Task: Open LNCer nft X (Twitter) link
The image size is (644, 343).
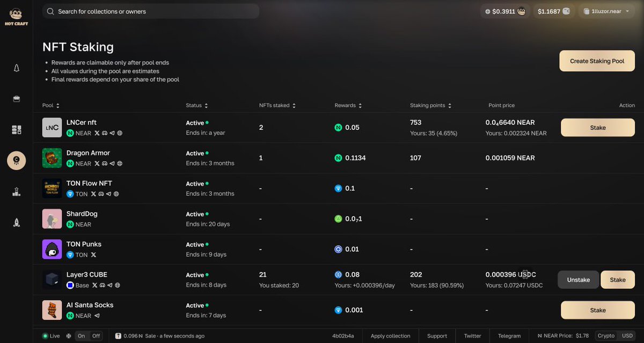Action: [x=97, y=133]
